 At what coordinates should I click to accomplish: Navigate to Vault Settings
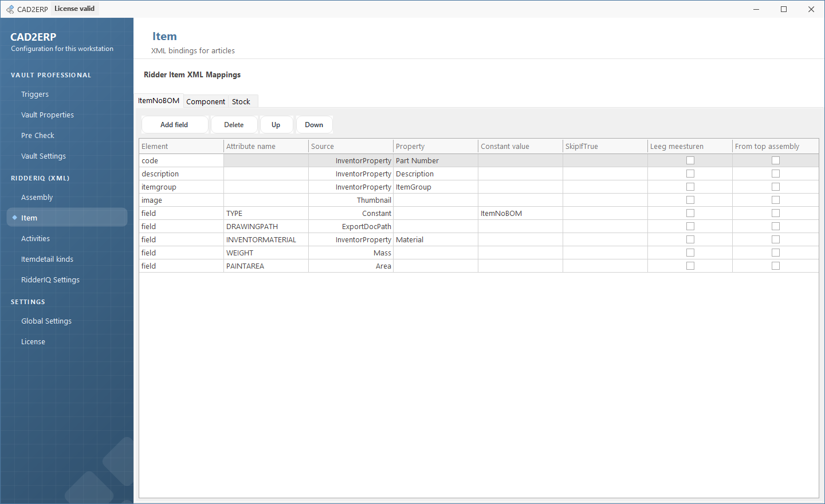67,156
